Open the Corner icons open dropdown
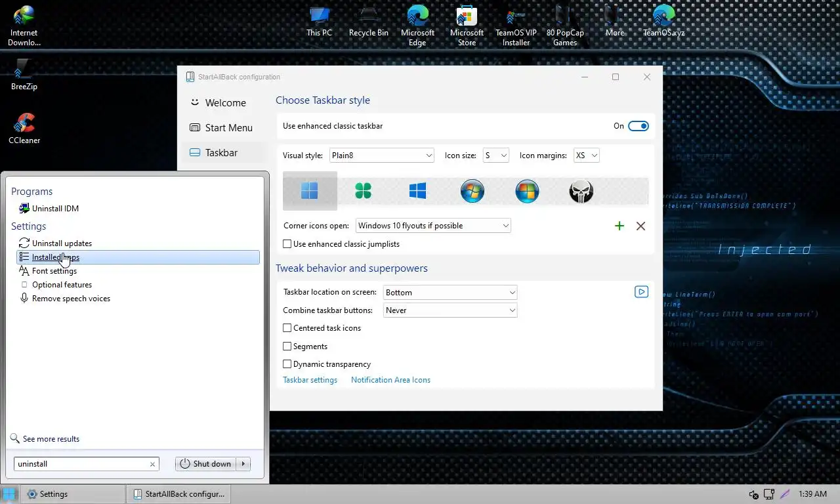This screenshot has height=504, width=840. [433, 226]
